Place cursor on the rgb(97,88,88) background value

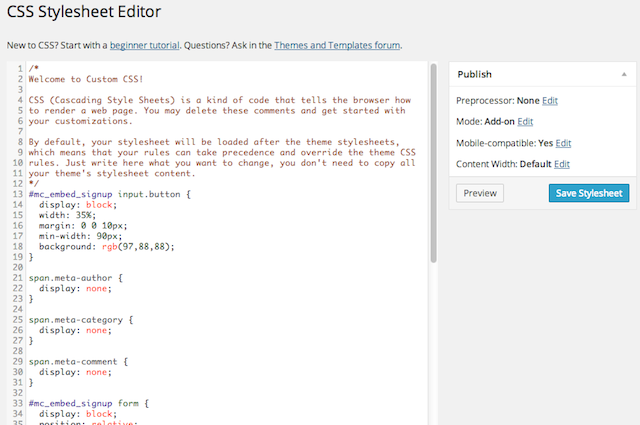132,246
